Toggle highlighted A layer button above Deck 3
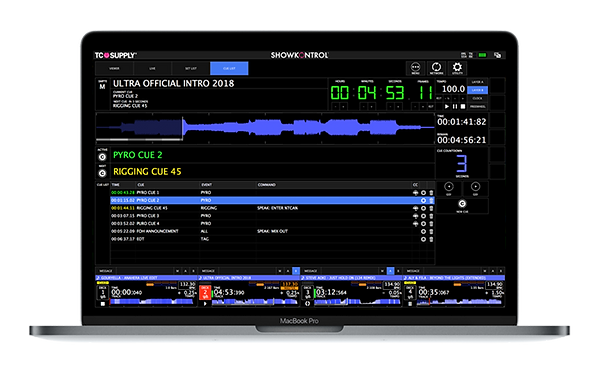Viewport: 600px width, 380px height. [390, 271]
